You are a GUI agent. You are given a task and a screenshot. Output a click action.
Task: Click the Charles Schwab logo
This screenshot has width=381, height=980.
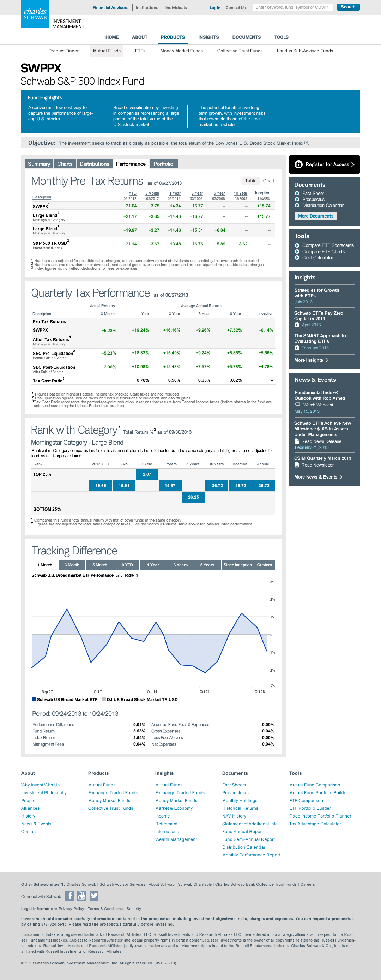point(35,14)
